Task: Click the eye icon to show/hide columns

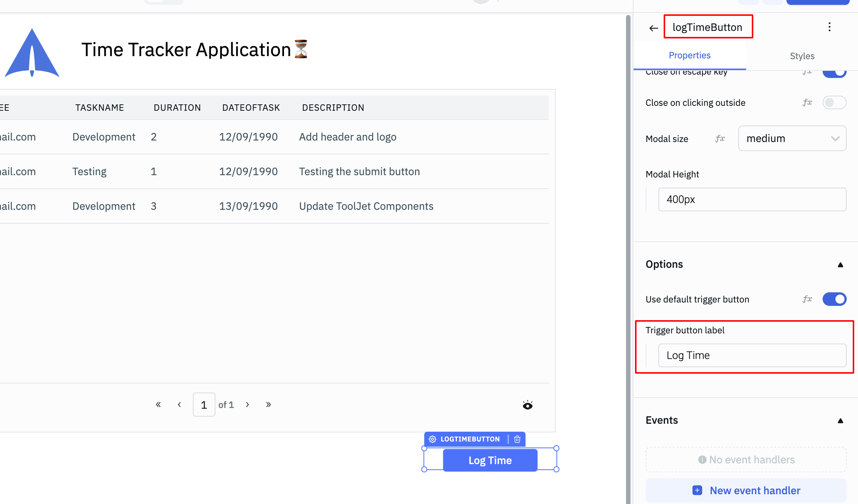Action: click(527, 405)
